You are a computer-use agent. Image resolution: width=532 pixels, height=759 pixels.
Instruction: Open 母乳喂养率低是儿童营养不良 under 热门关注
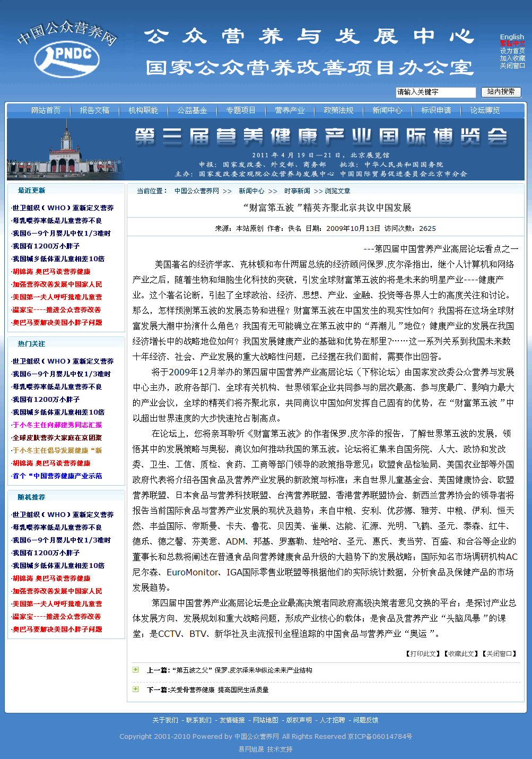tap(57, 387)
